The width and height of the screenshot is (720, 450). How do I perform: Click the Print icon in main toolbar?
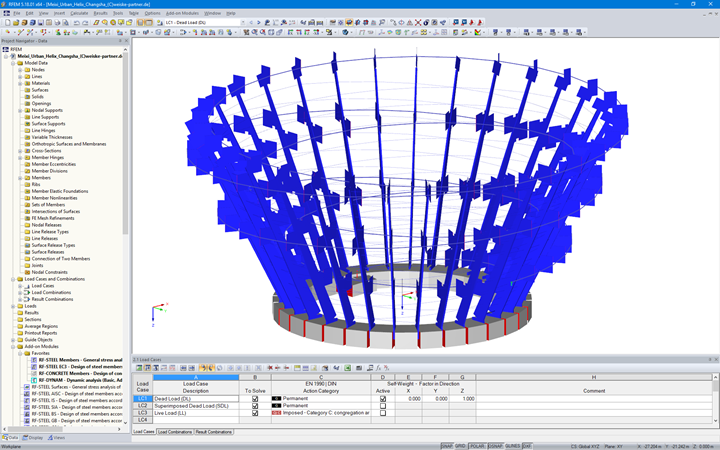coord(57,22)
